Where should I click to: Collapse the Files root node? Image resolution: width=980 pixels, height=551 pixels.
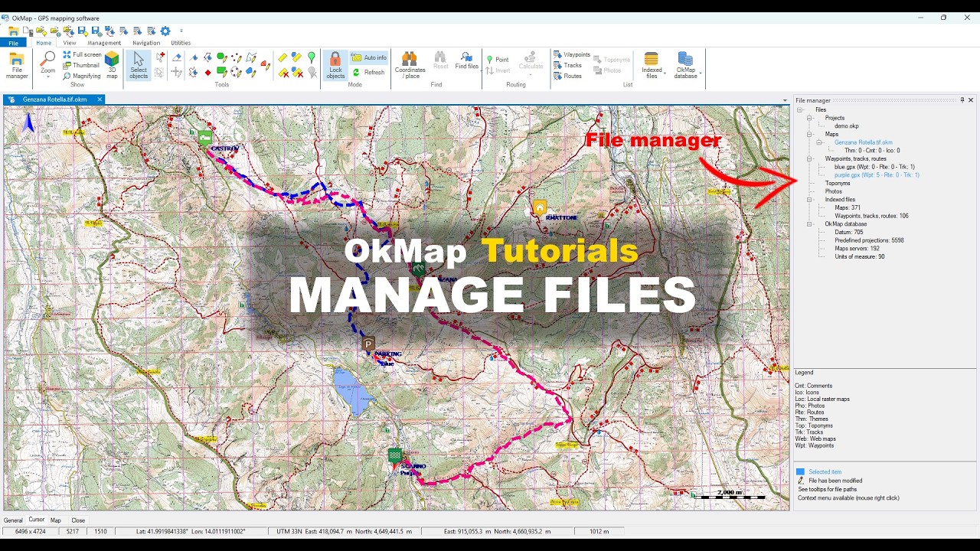point(800,110)
